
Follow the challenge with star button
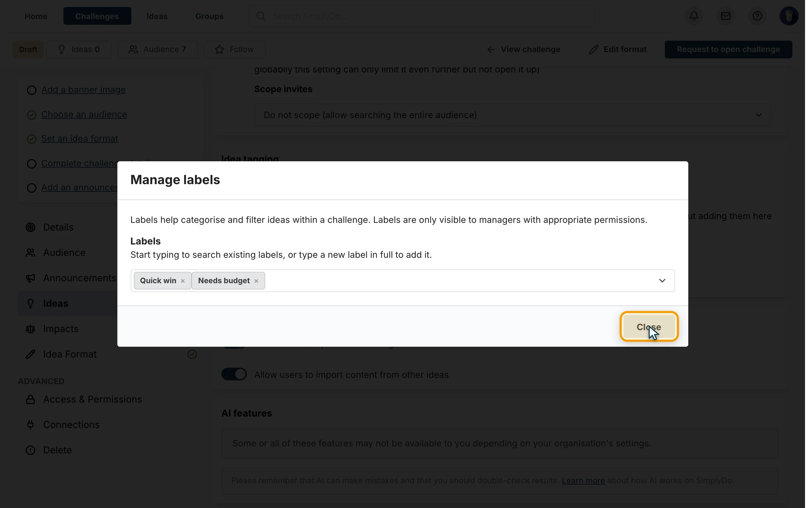click(235, 50)
